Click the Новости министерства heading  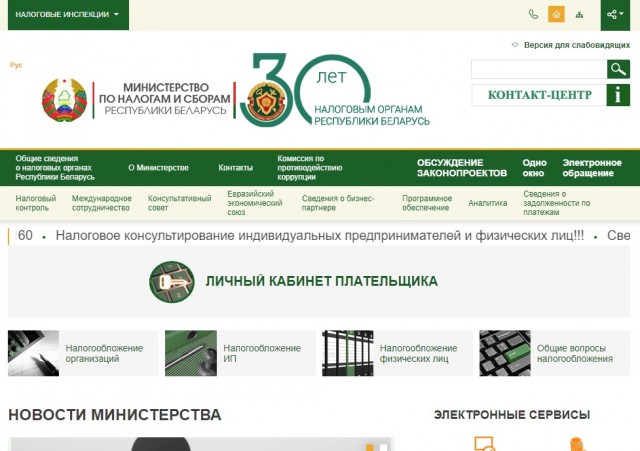(115, 415)
